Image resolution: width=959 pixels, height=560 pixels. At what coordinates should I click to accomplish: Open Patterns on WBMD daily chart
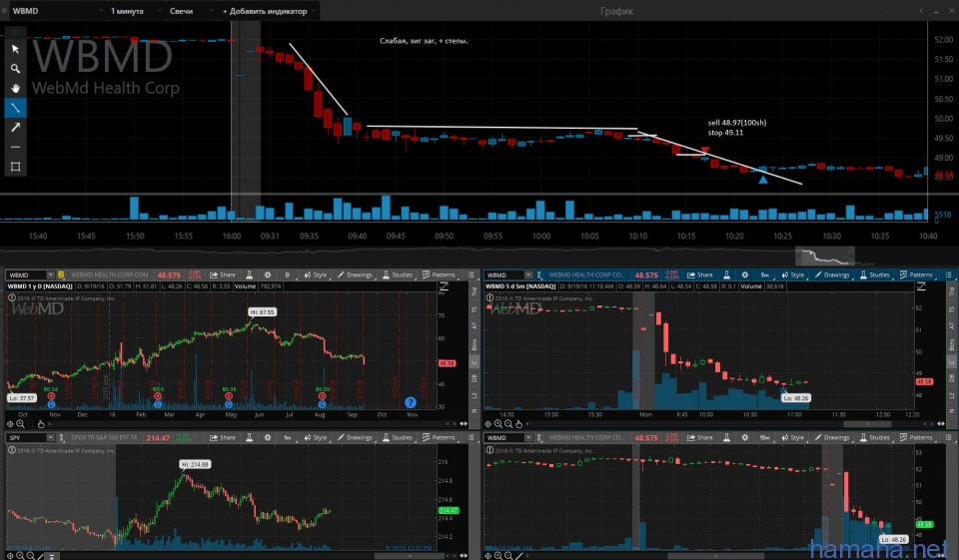coord(440,276)
